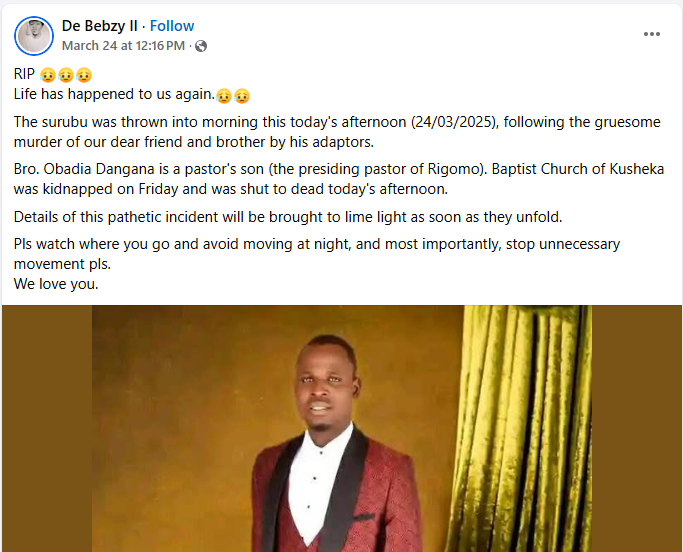Open the March 24 at 12:16 PM timestamp
This screenshot has height=552, width=683.
pos(123,45)
